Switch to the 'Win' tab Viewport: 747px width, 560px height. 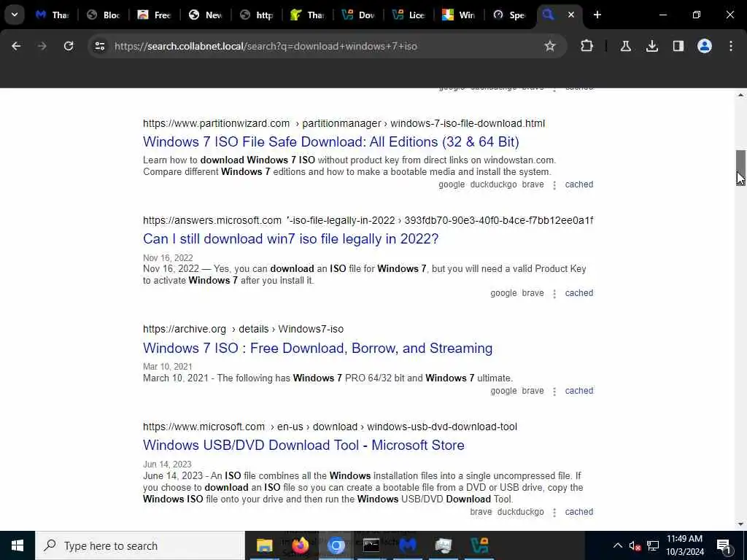point(460,15)
